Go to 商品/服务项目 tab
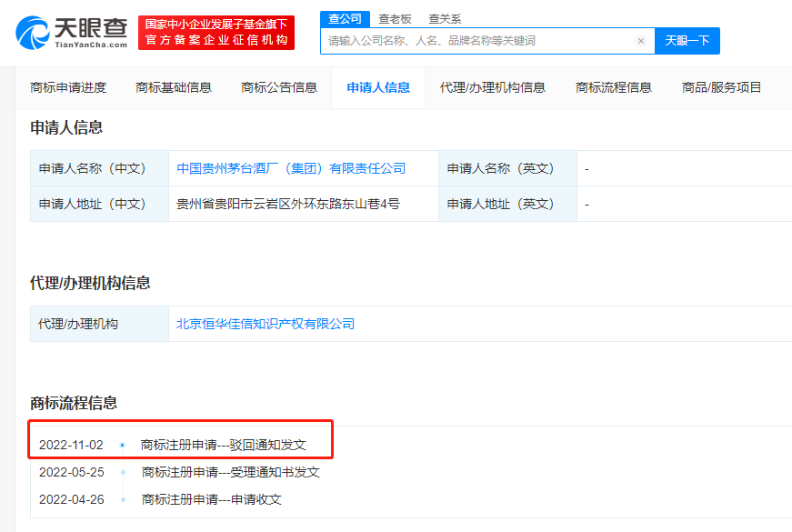Image resolution: width=792 pixels, height=532 pixels. (721, 87)
